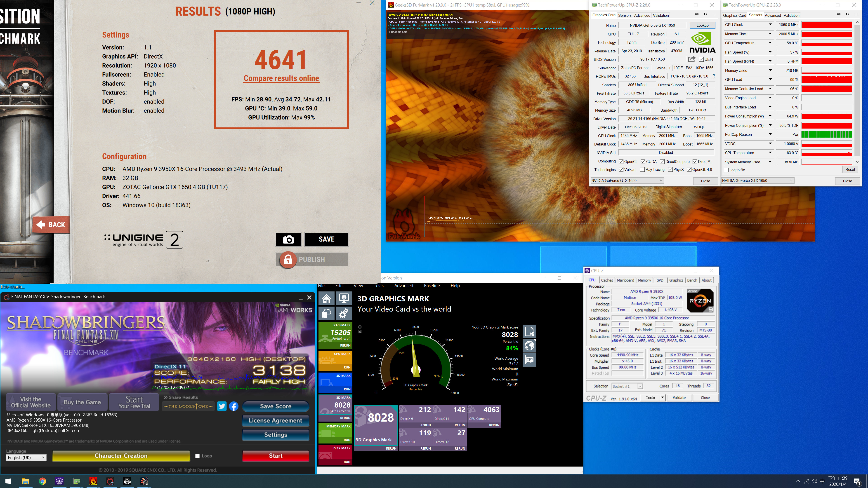Image resolution: width=868 pixels, height=488 pixels.
Task: Click refresh icon in GPU-Z Sensors window
Action: 847,14
